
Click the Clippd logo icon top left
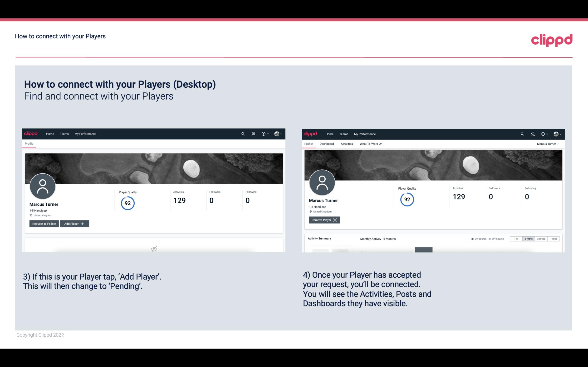coord(31,133)
